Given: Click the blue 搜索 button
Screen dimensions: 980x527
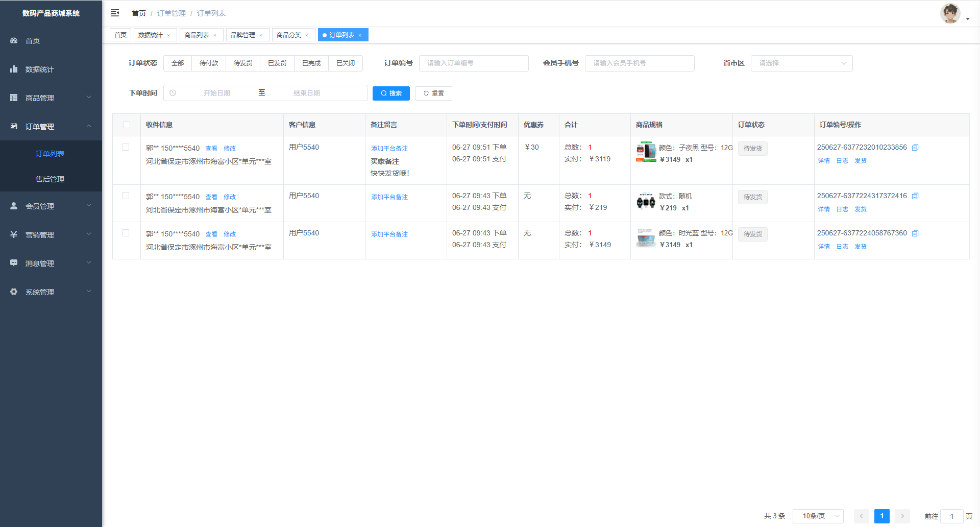Looking at the screenshot, I should pos(391,93).
